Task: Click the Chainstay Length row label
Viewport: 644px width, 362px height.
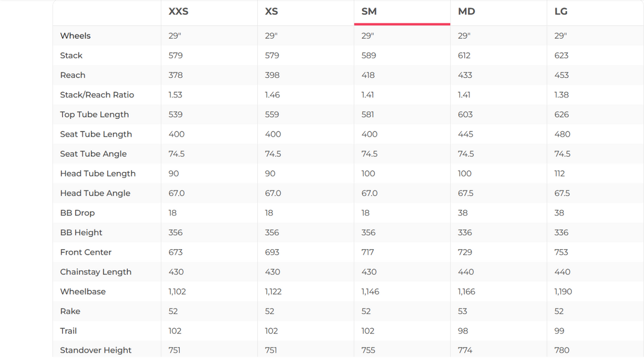Action: coord(95,272)
